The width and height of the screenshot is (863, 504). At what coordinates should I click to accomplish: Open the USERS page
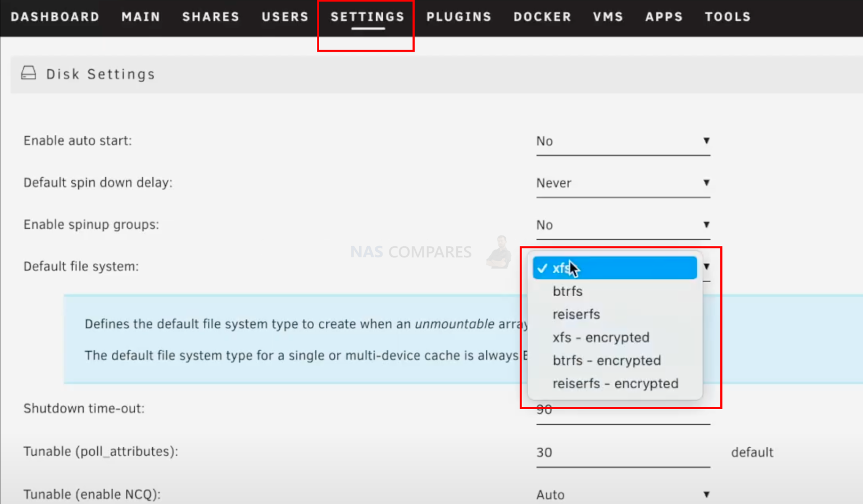pyautogui.click(x=285, y=16)
